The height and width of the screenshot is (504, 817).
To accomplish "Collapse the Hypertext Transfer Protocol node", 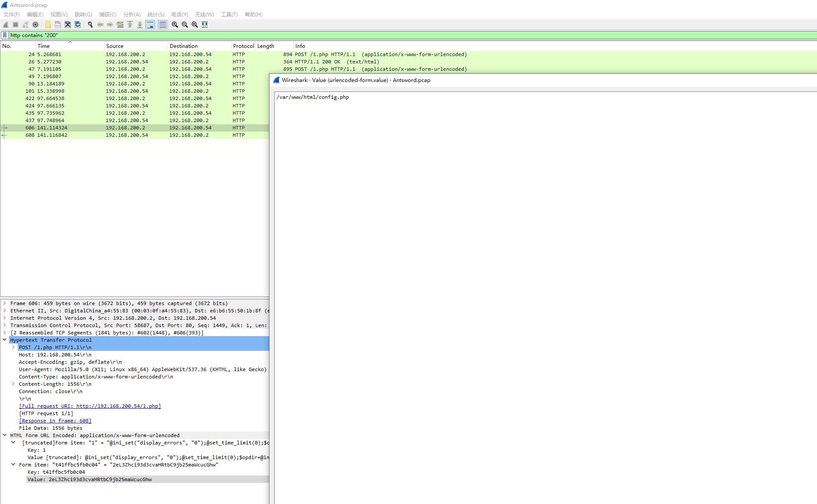I will (x=5, y=340).
